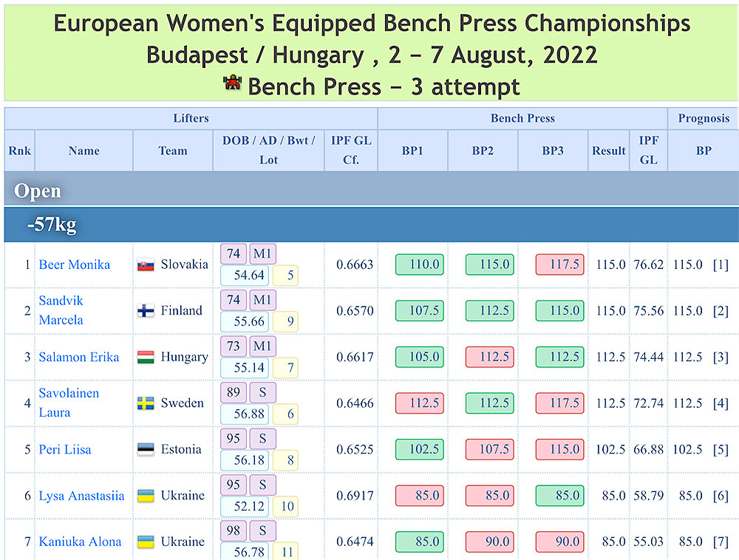Select Kaniuka Alona's failed 90.0 third attempt
The width and height of the screenshot is (739, 560).
click(x=559, y=542)
